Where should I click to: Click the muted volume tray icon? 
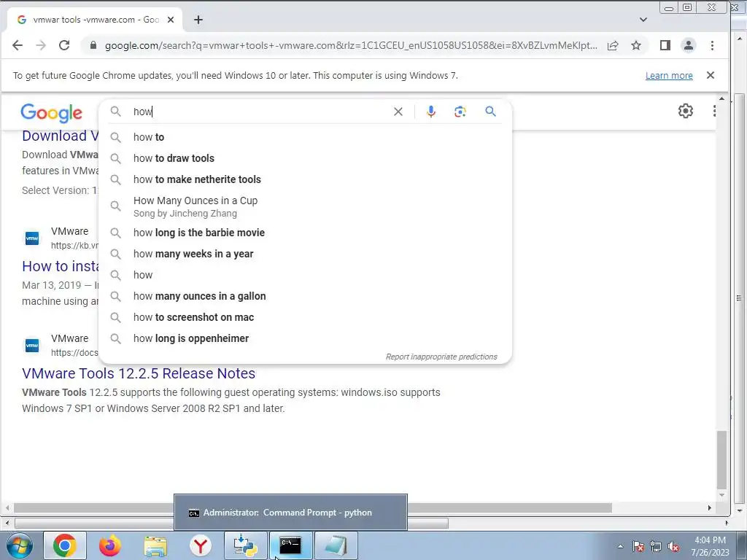coord(673,547)
